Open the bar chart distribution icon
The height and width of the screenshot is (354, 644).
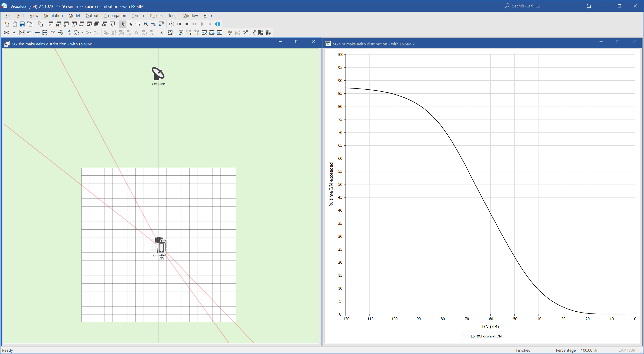point(220,33)
